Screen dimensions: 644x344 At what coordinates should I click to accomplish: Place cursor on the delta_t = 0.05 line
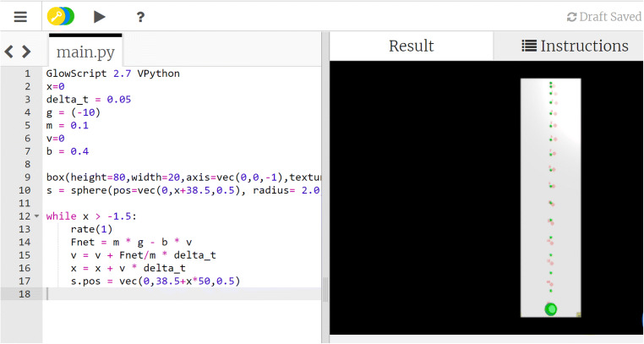point(89,100)
